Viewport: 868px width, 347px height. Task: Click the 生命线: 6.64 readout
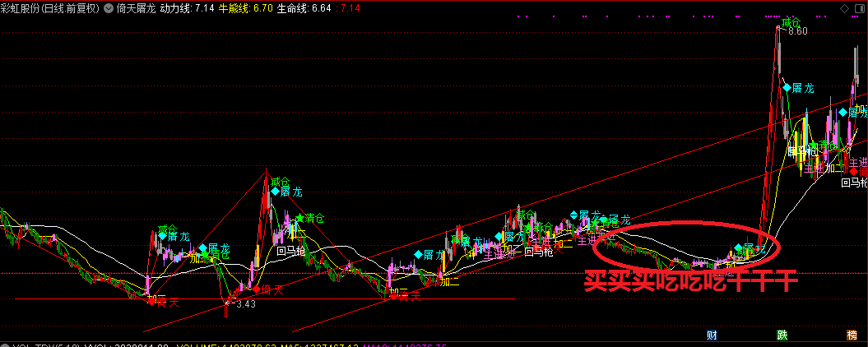(304, 8)
